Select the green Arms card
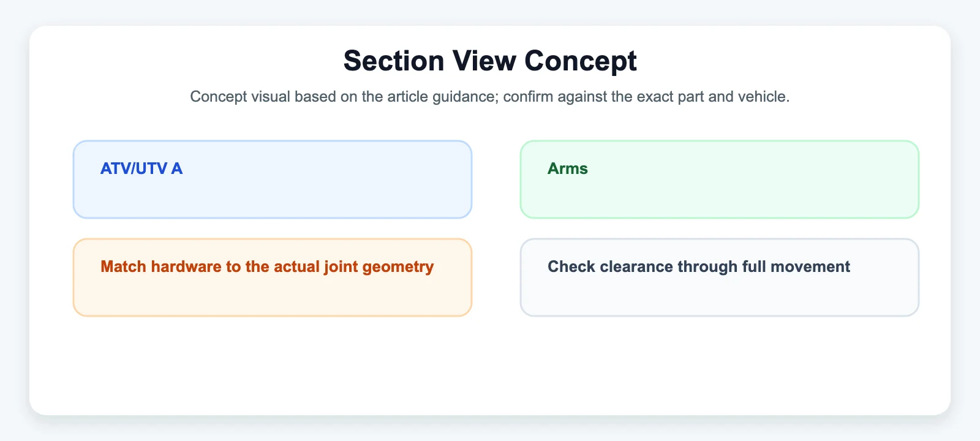This screenshot has height=441, width=980. (x=720, y=179)
